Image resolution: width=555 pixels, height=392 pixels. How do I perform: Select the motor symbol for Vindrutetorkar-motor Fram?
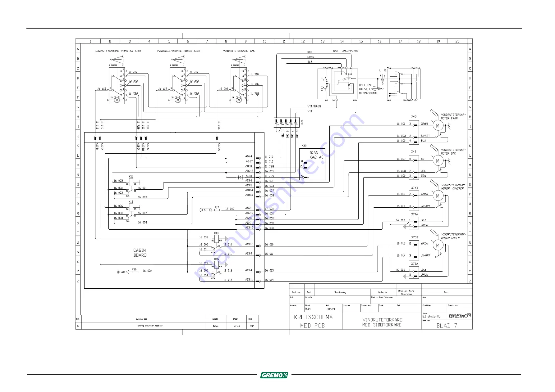click(438, 126)
